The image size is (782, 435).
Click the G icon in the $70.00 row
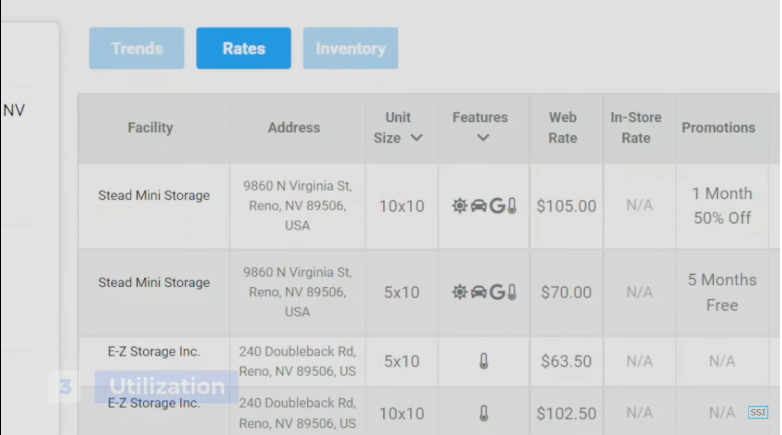click(496, 293)
